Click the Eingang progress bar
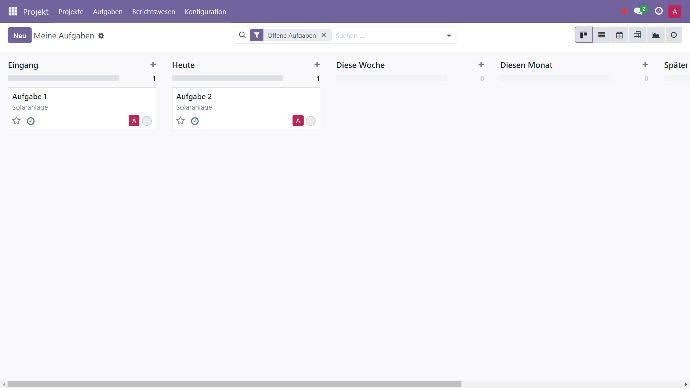Screen dimensions: 690x388 point(63,78)
